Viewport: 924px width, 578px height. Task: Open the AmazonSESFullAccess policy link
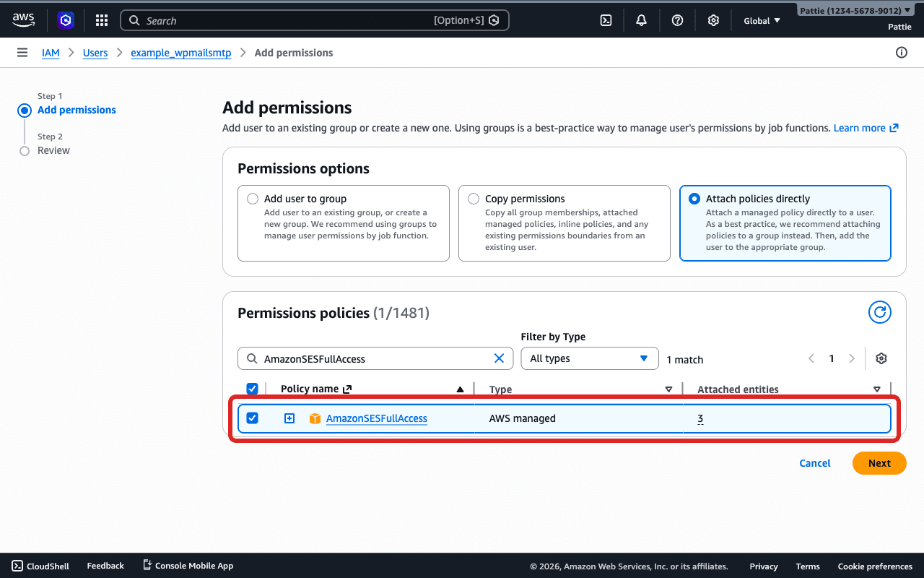coord(377,418)
